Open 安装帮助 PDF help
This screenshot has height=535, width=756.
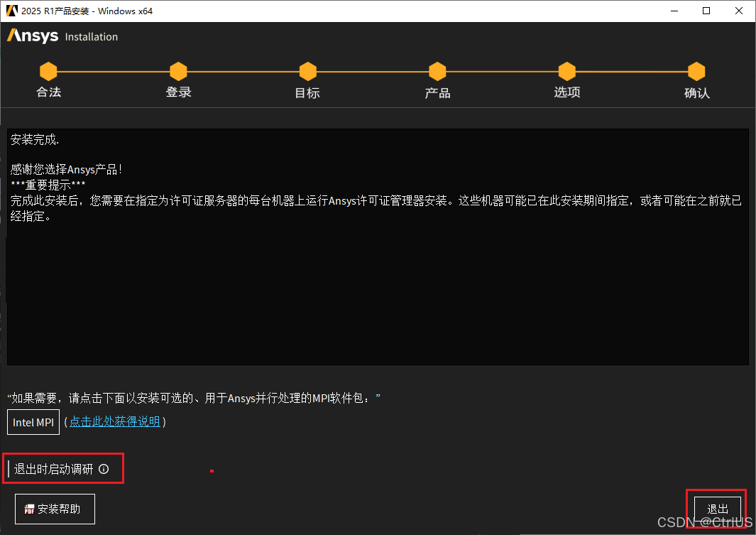tap(55, 509)
